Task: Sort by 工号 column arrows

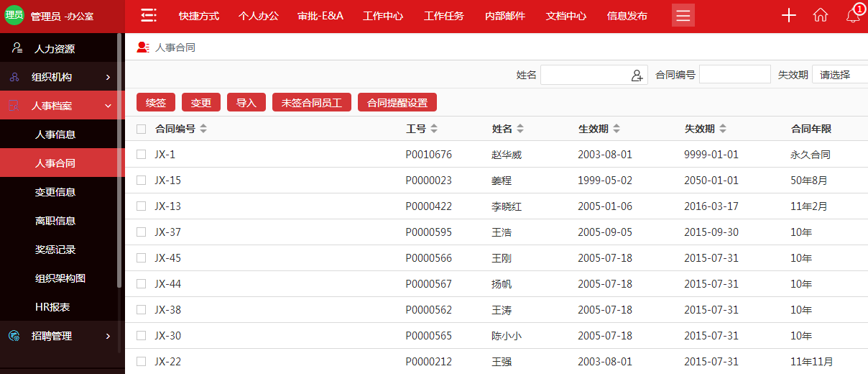Action: 434,129
